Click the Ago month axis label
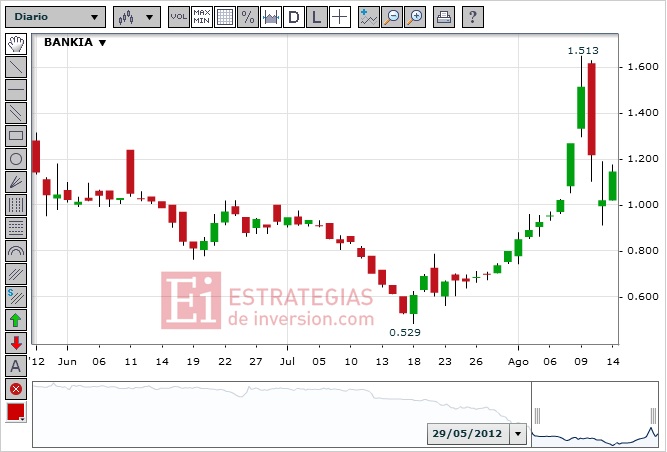Image resolution: width=667 pixels, height=452 pixels. 518,362
